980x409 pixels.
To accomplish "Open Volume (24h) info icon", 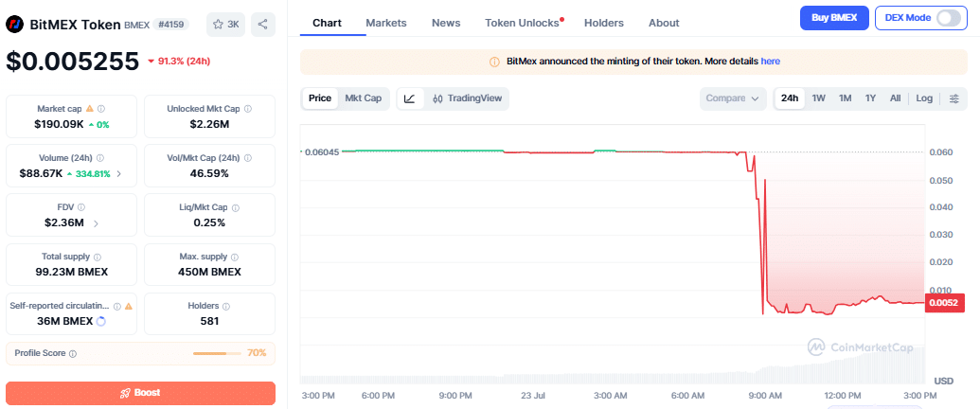I will tap(100, 158).
